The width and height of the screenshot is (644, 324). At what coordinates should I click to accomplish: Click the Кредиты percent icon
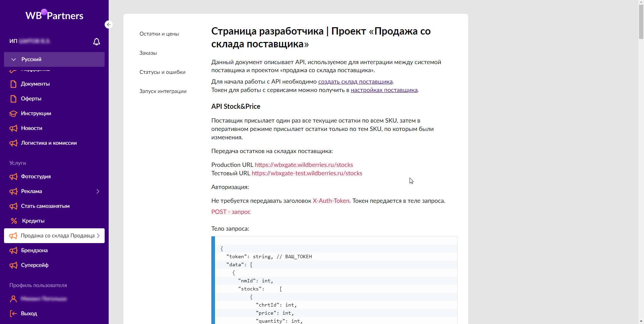14,221
